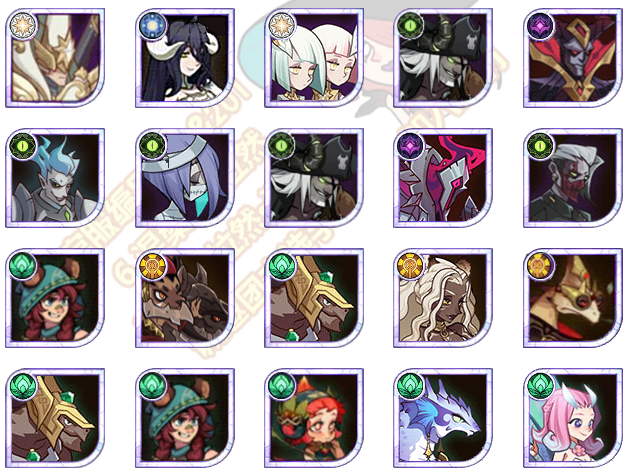Click green eye badge on purple-haired girl
This screenshot has height=473, width=632.
coord(153,145)
